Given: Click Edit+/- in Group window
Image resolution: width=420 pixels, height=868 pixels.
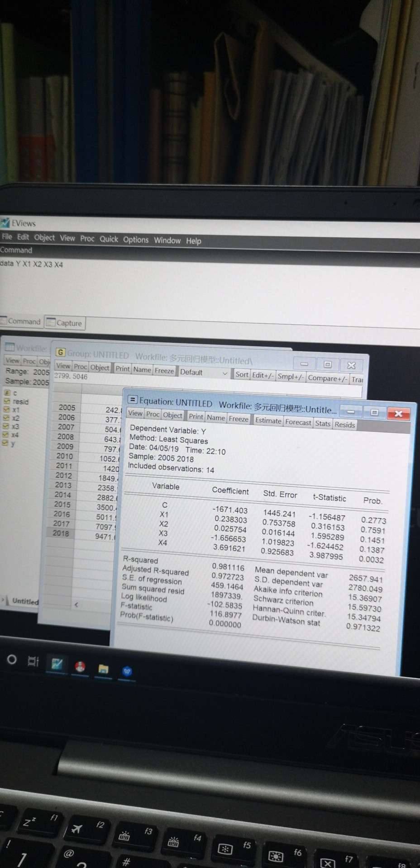Looking at the screenshot, I should (262, 375).
